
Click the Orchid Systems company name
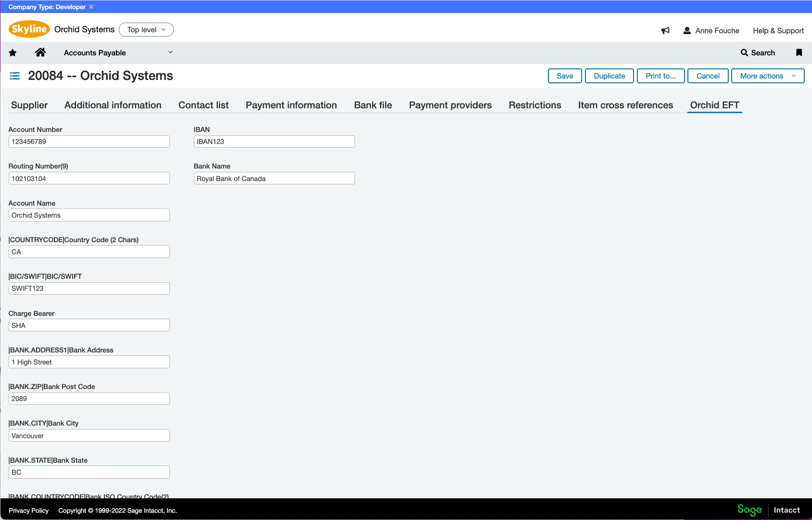point(84,29)
